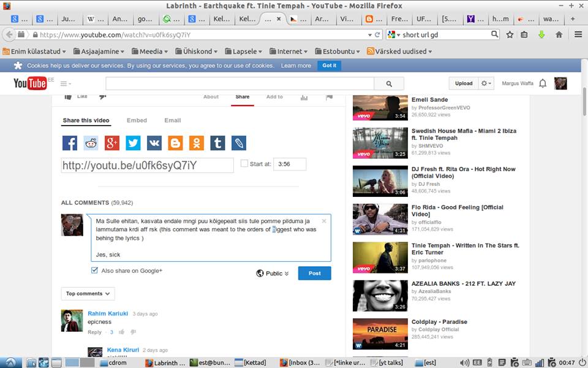Screen dimensions: 588x368
Task: Open the taskbar volume icon
Action: point(464,362)
